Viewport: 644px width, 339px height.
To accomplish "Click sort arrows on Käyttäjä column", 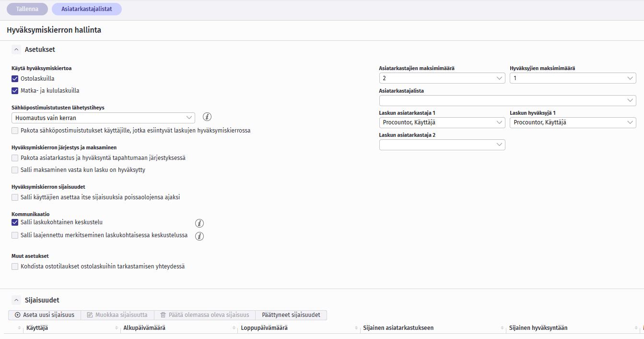I will click(x=20, y=328).
